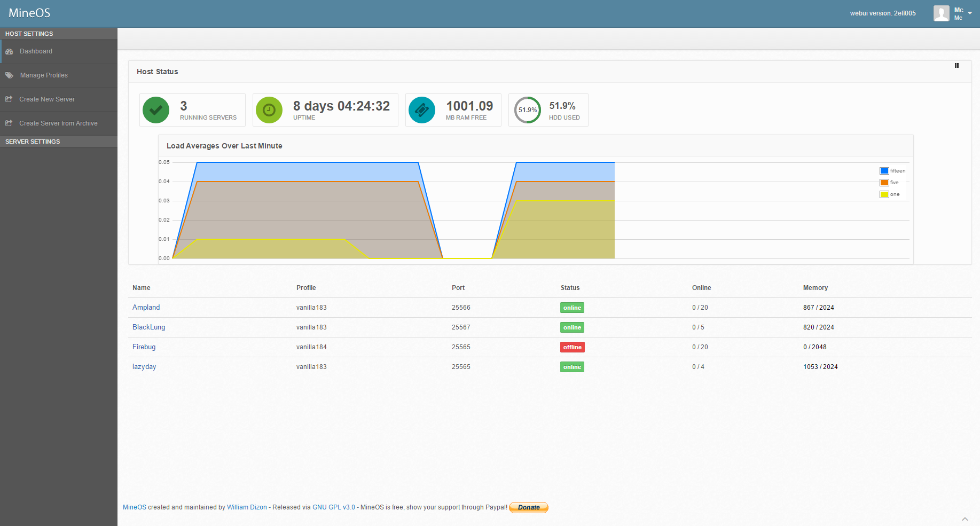Click the Create Server from Archive icon

9,123
